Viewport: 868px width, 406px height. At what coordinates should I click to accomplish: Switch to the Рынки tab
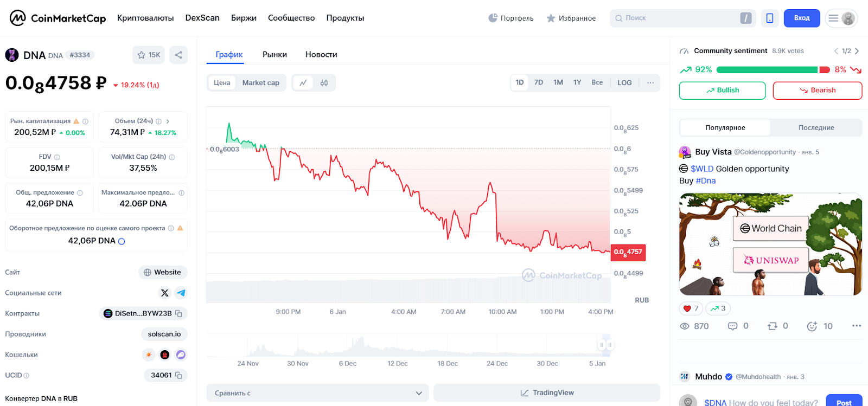pos(275,54)
